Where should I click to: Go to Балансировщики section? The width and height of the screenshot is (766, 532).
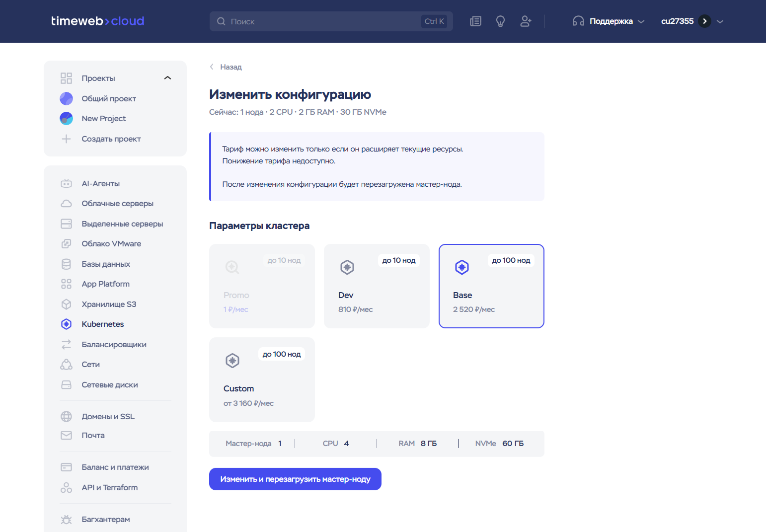(114, 345)
